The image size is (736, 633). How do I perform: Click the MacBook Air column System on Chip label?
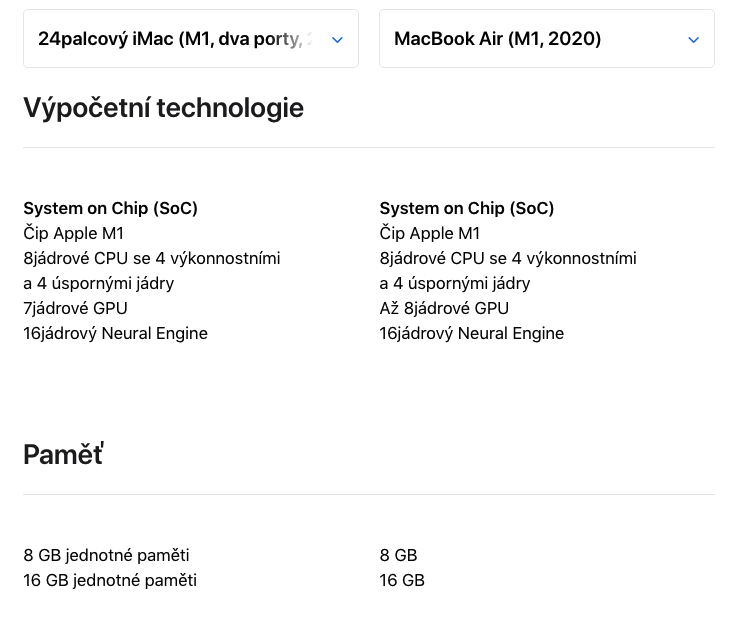point(466,208)
